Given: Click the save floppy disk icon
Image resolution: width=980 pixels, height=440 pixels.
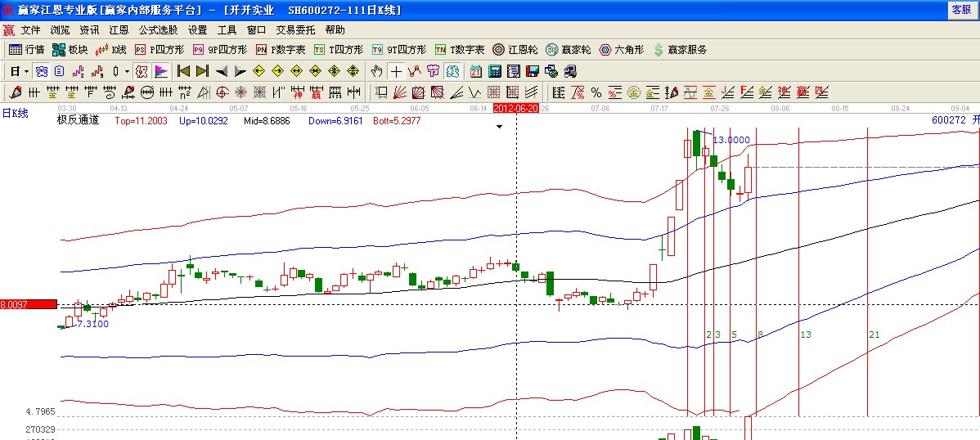Looking at the screenshot, I should pyautogui.click(x=533, y=71).
